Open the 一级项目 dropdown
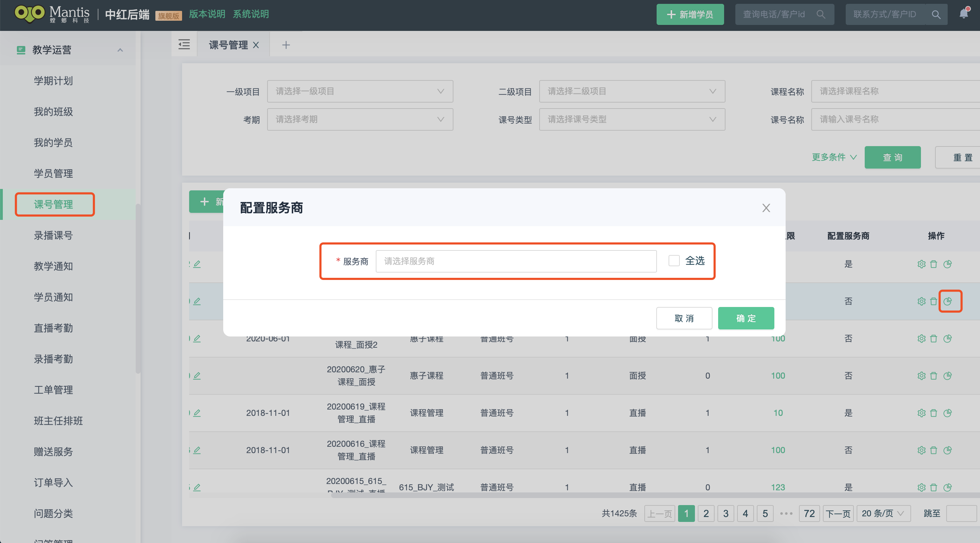This screenshot has width=980, height=543. tap(360, 91)
